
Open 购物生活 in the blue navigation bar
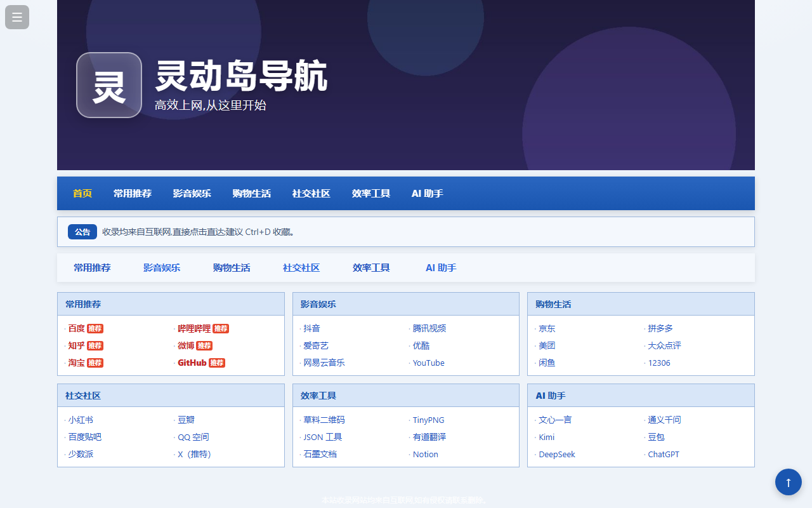point(252,194)
